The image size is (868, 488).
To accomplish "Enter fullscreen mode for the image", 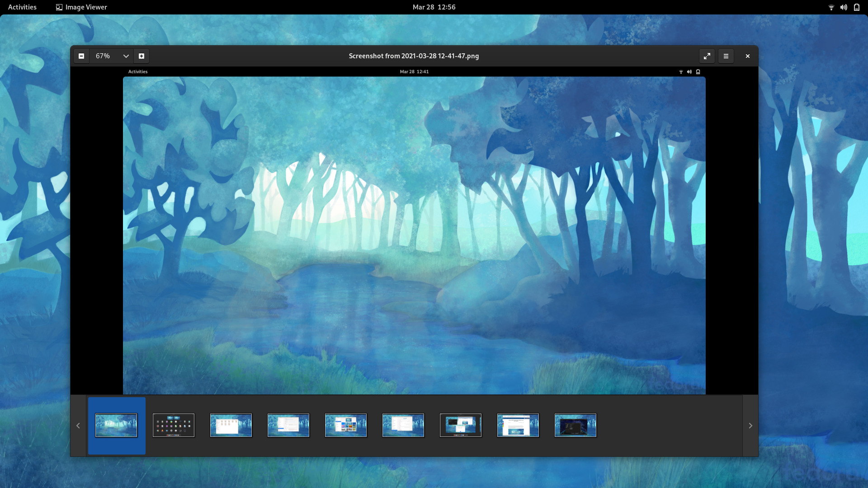I will 707,56.
